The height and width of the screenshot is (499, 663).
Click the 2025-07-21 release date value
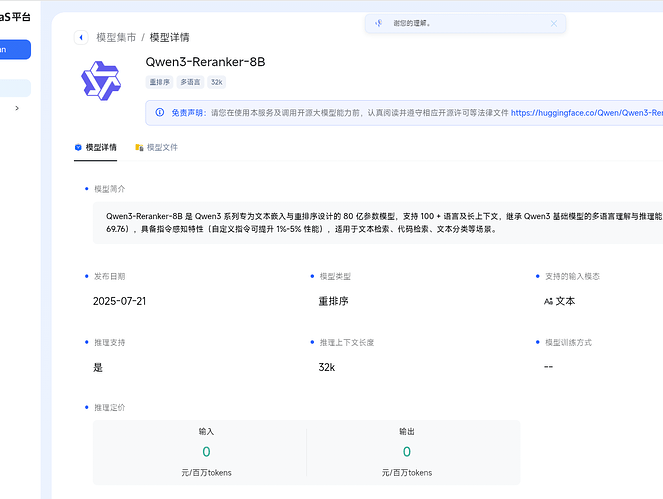pos(119,301)
